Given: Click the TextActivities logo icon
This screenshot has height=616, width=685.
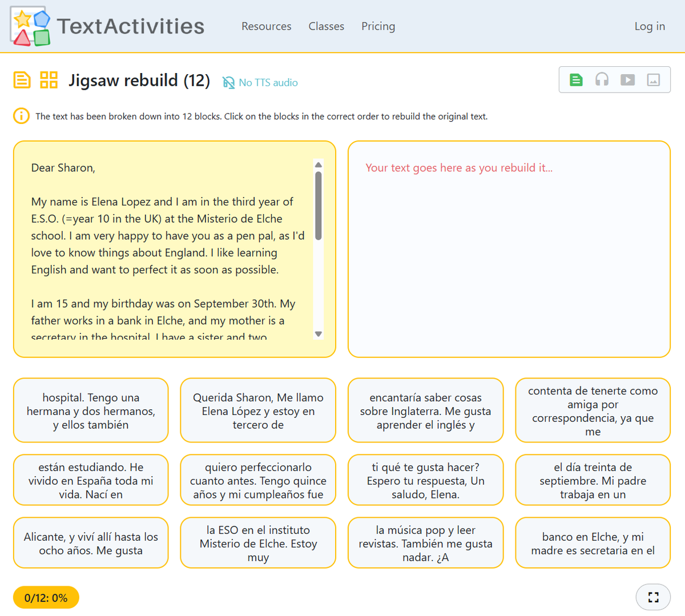Looking at the screenshot, I should pos(30,26).
